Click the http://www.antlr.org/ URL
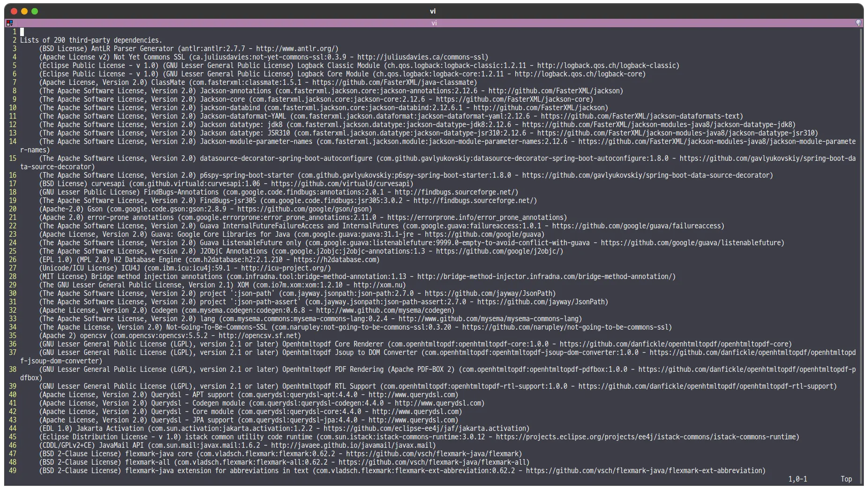Viewport: 868px width, 490px height. point(295,49)
